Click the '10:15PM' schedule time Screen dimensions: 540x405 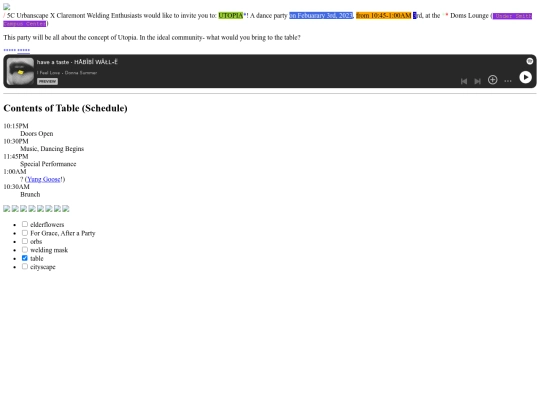tap(16, 126)
